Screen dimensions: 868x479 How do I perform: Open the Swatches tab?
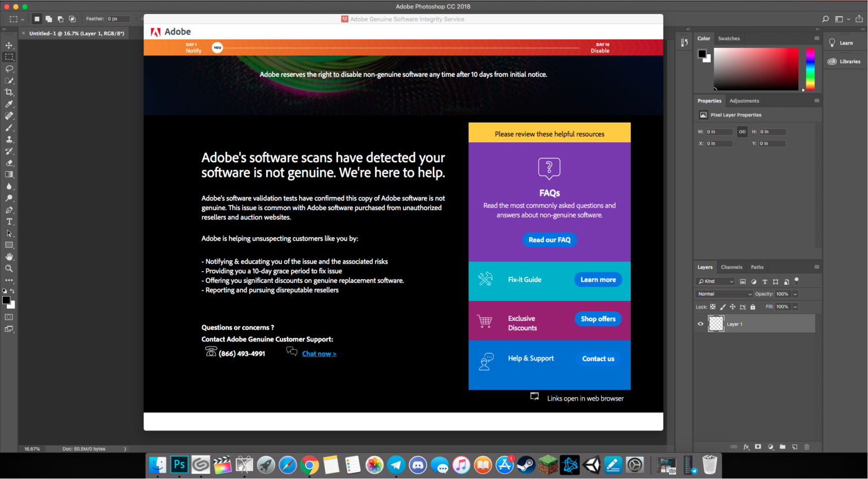728,38
